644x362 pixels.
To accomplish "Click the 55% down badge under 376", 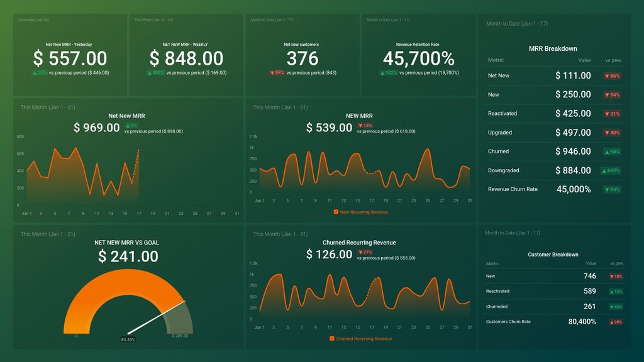I will tap(277, 73).
